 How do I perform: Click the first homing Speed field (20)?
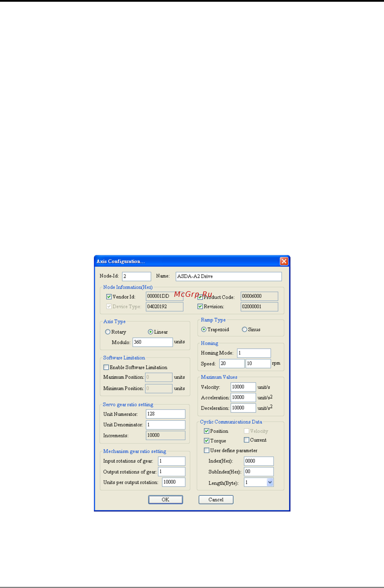232,363
